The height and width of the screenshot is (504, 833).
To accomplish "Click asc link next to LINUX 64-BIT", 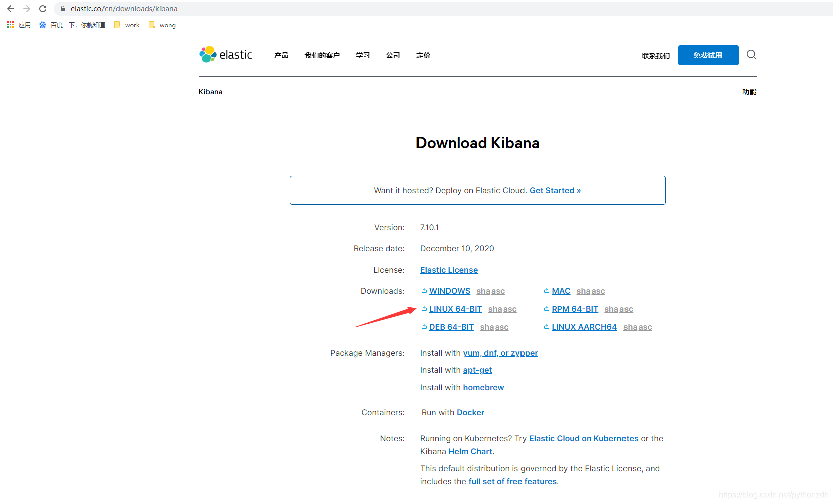I will [x=510, y=309].
